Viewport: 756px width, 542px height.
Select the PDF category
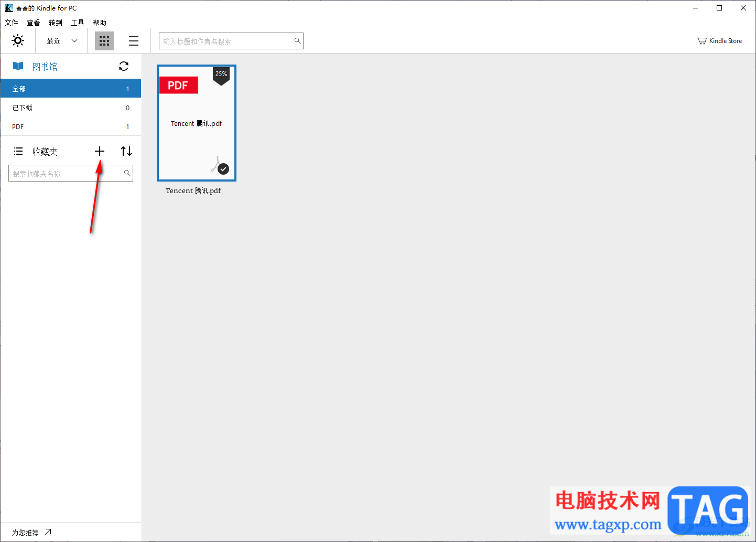71,126
